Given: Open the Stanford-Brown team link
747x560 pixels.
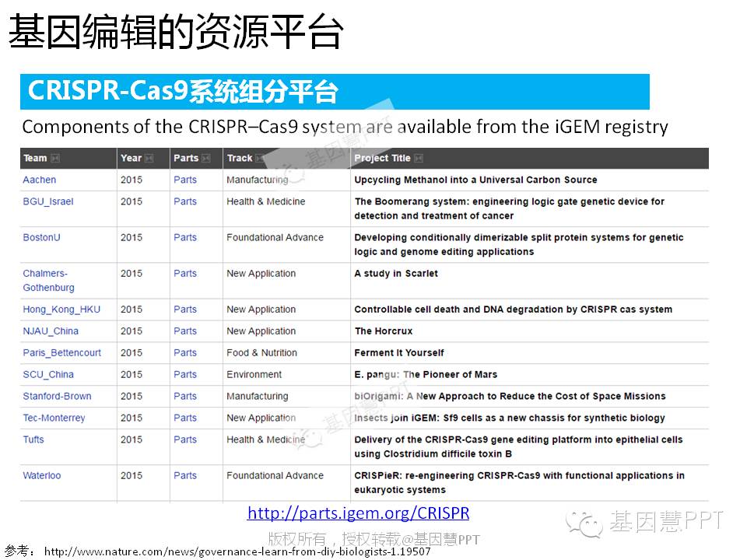Looking at the screenshot, I should tap(57, 397).
